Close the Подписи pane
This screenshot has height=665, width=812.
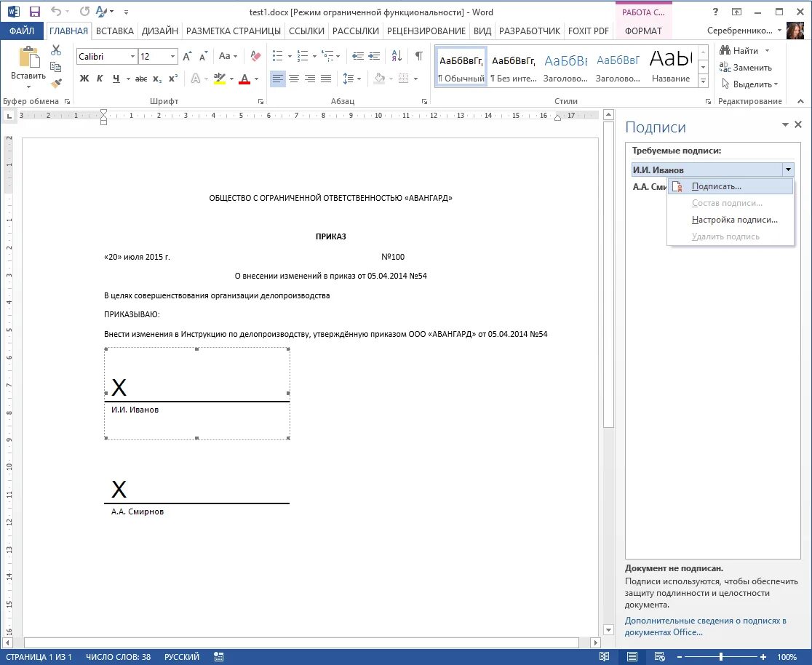point(798,124)
